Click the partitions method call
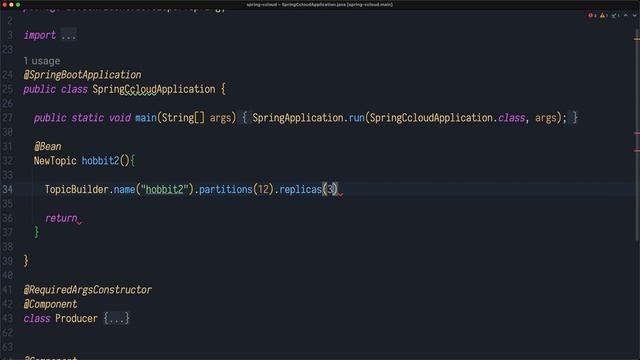This screenshot has width=640, height=360. (226, 189)
